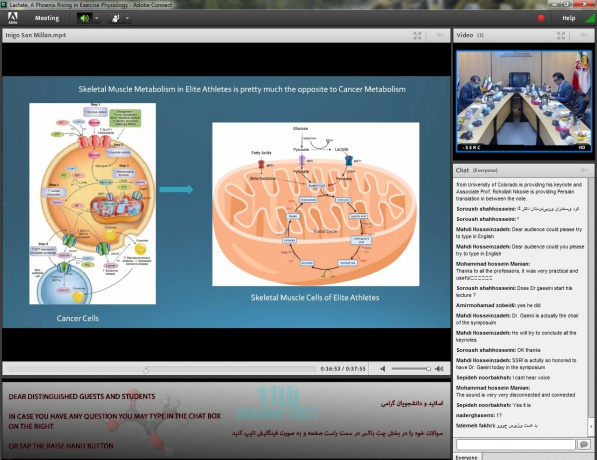This screenshot has height=460, width=597.
Task: Expand the speaker options dropdown arrow
Action: [96, 18]
